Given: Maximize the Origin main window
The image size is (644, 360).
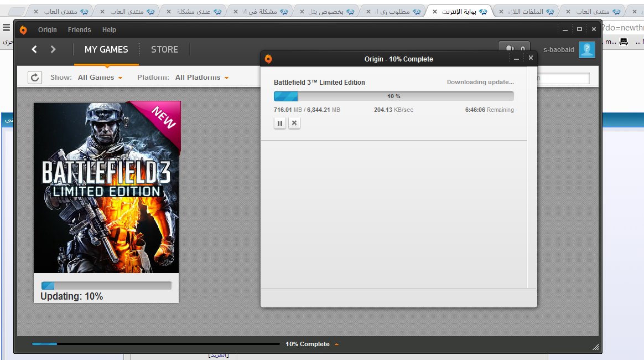Looking at the screenshot, I should [x=579, y=29].
